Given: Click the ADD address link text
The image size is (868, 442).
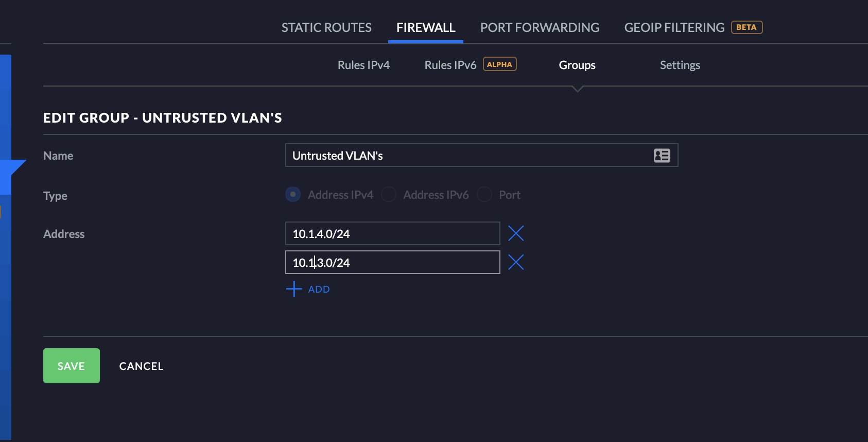Looking at the screenshot, I should 319,290.
